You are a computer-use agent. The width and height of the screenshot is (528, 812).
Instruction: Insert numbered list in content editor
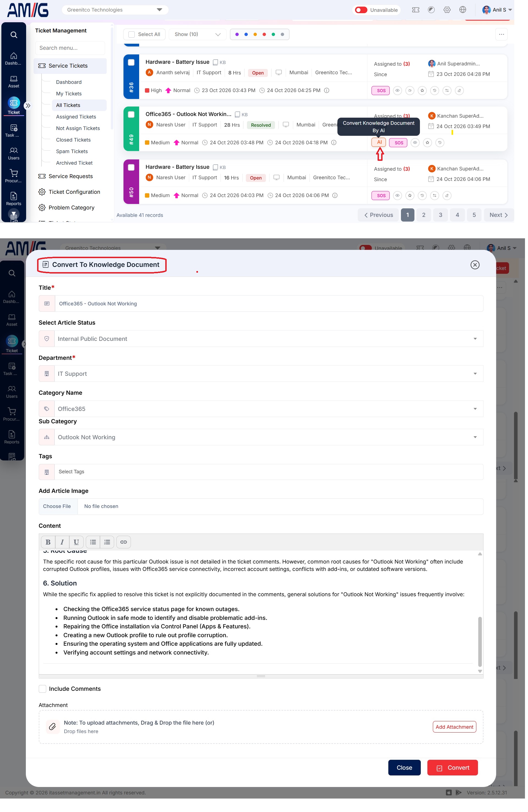107,542
